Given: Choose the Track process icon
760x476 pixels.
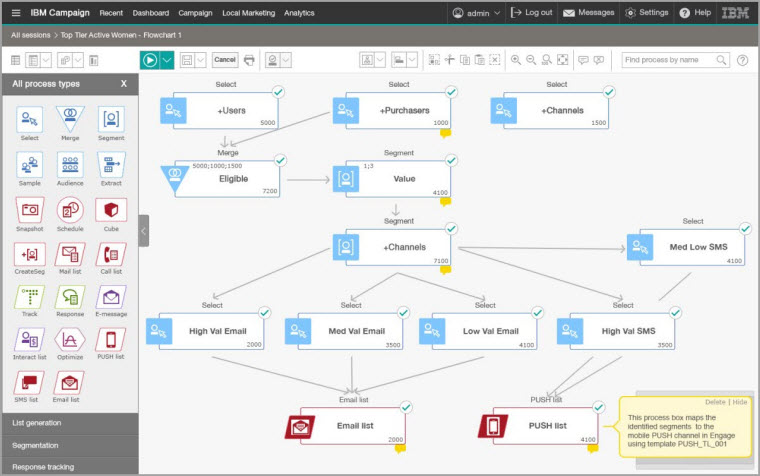Looking at the screenshot, I should coord(30,297).
